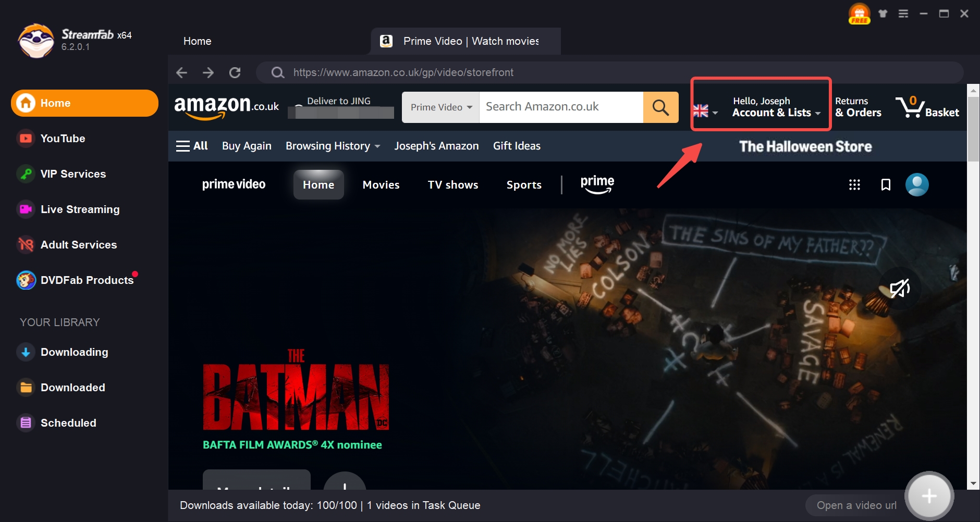Expand the Browsing History dropdown
The width and height of the screenshot is (980, 522).
[333, 146]
